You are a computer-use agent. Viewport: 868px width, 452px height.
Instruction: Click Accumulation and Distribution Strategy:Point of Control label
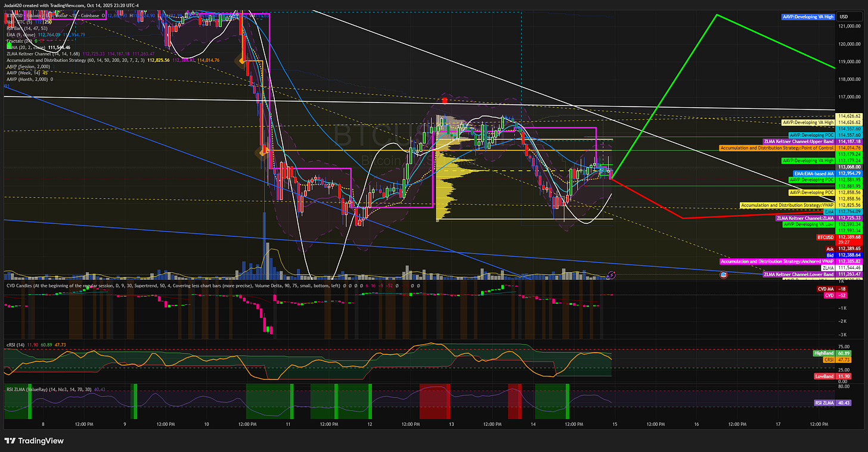tap(777, 148)
